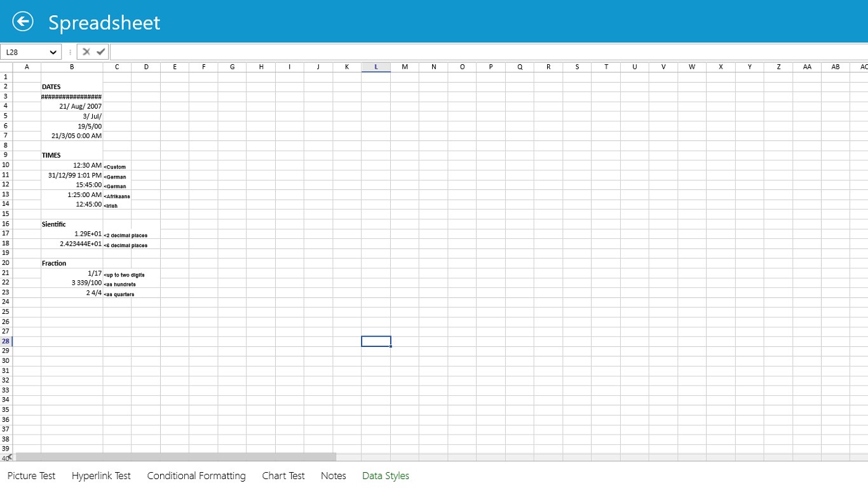Switch to the Picture Test sheet
The width and height of the screenshot is (868, 488).
31,475
